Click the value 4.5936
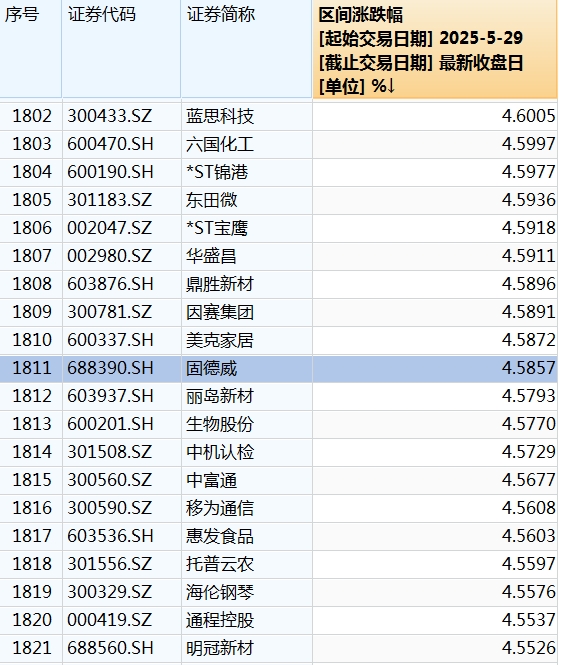The width and height of the screenshot is (564, 665). tap(528, 200)
